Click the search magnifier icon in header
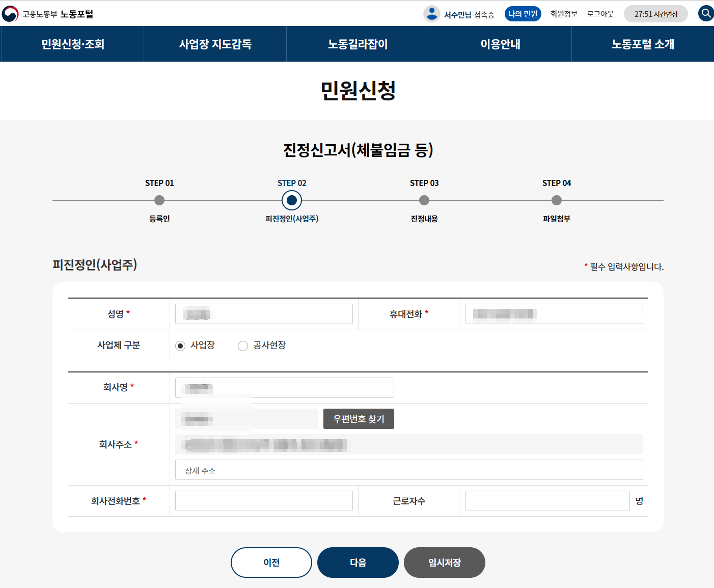This screenshot has width=714, height=588. [706, 13]
